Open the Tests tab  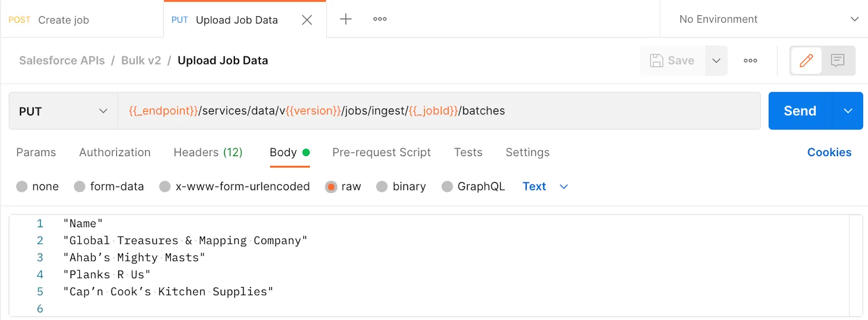pyautogui.click(x=468, y=152)
